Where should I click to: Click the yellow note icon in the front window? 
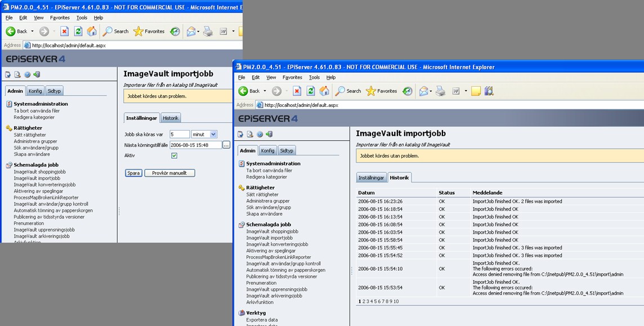pos(476,91)
